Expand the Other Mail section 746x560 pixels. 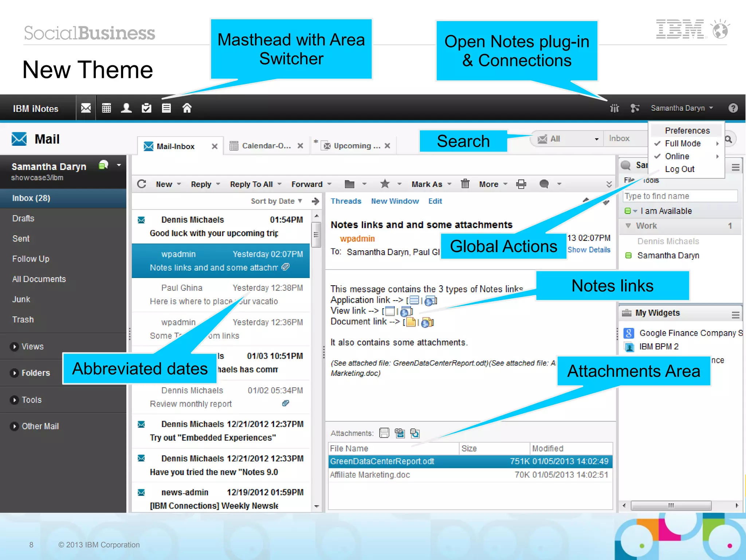pos(15,426)
